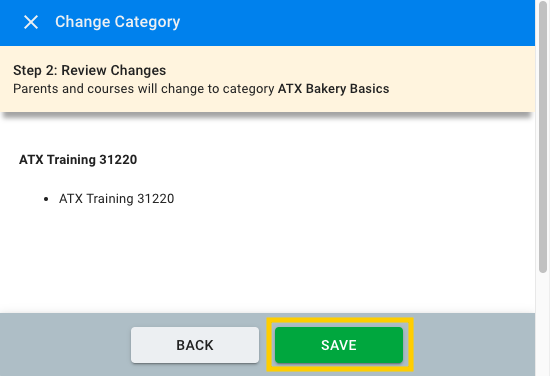This screenshot has width=550, height=376.
Task: Click the bold ATX Bakery Basics category name
Action: click(334, 89)
